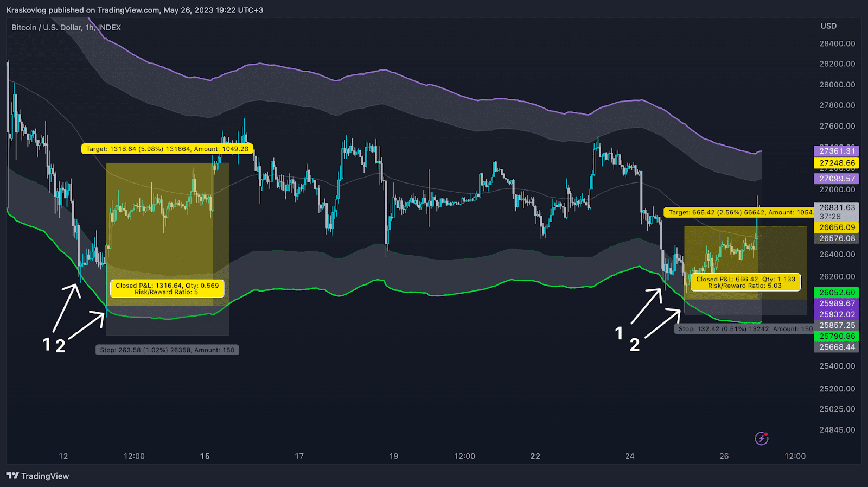This screenshot has width=868, height=487.
Task: Click the Stop: 132.42 (0.51%) label
Action: click(744, 329)
